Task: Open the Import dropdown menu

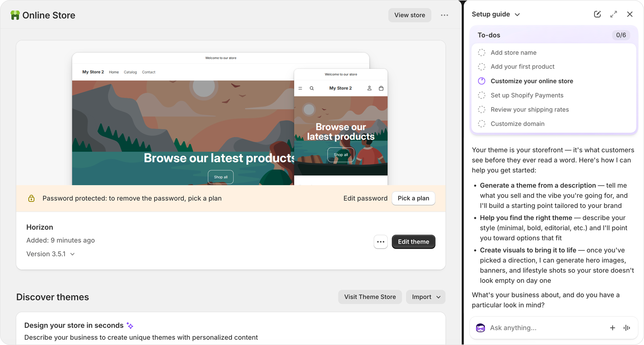Action: tap(426, 297)
